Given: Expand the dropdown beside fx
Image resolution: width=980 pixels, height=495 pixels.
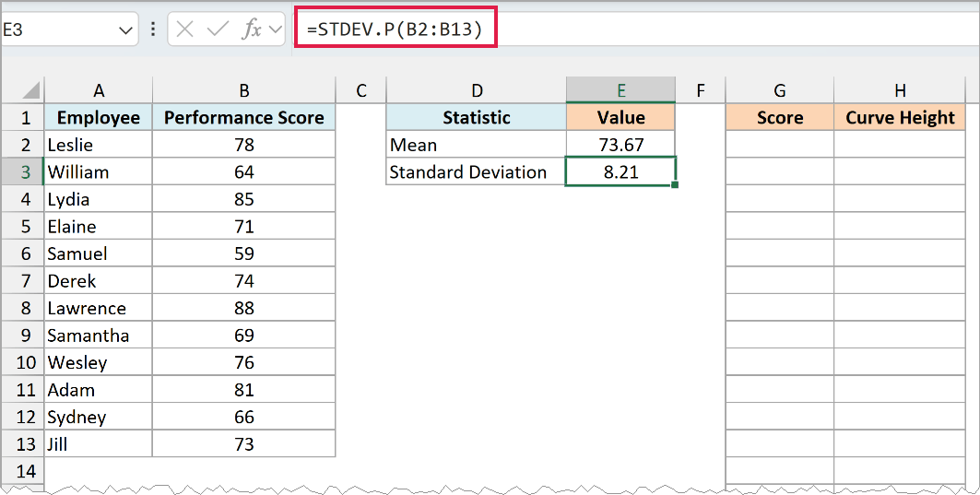Looking at the screenshot, I should (275, 30).
